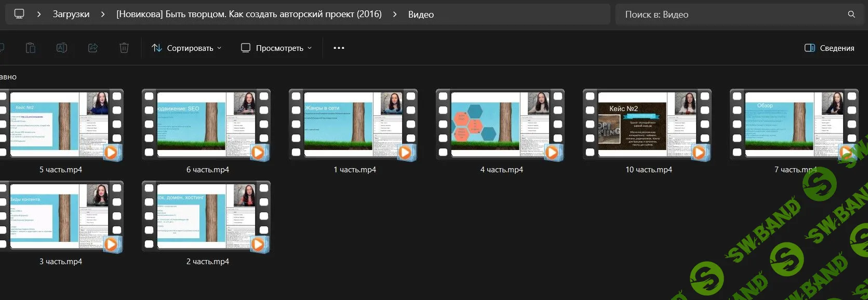Click the magnifier search icon

pos(851,15)
